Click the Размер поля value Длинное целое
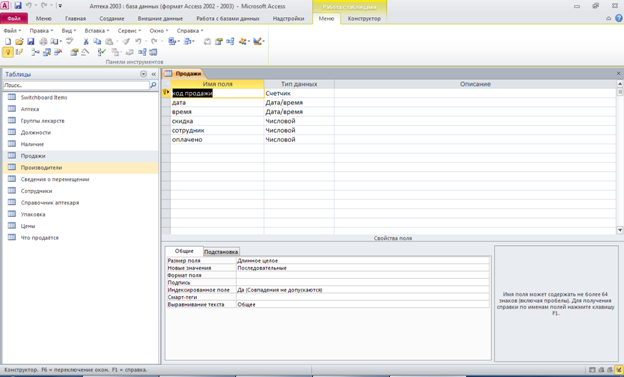The image size is (624, 377). coord(363,261)
